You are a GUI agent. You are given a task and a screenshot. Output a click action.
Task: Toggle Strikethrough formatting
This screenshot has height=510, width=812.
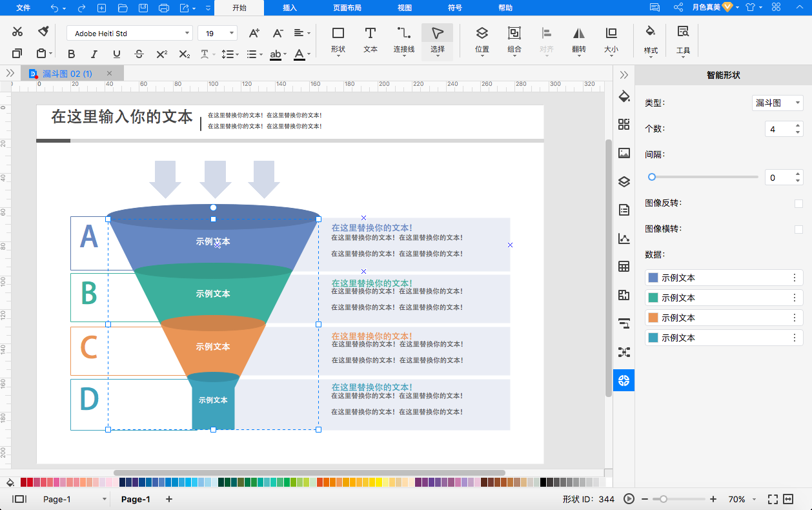click(139, 54)
